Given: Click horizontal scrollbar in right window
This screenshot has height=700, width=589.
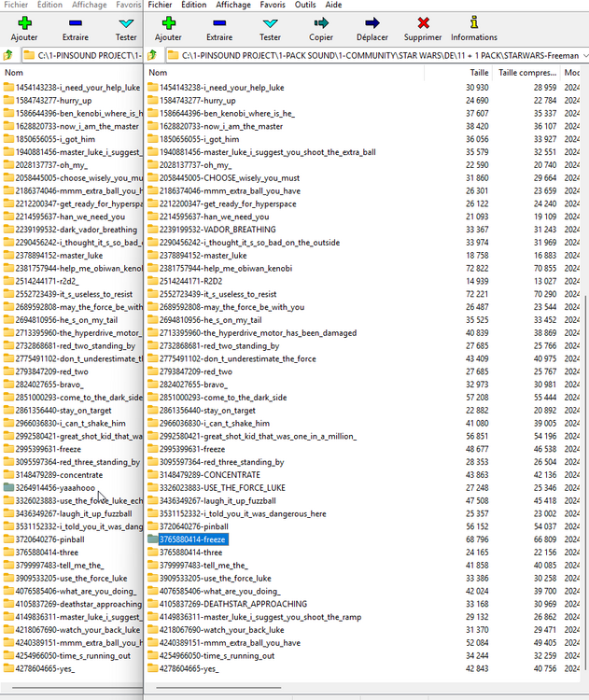Looking at the screenshot, I should click(218, 688).
